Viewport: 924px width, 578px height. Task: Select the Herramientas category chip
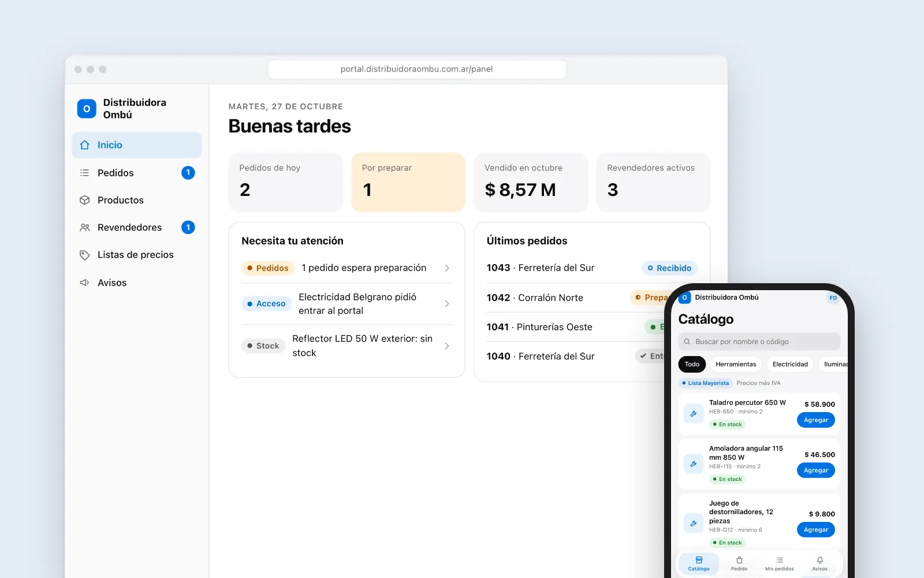pos(736,364)
